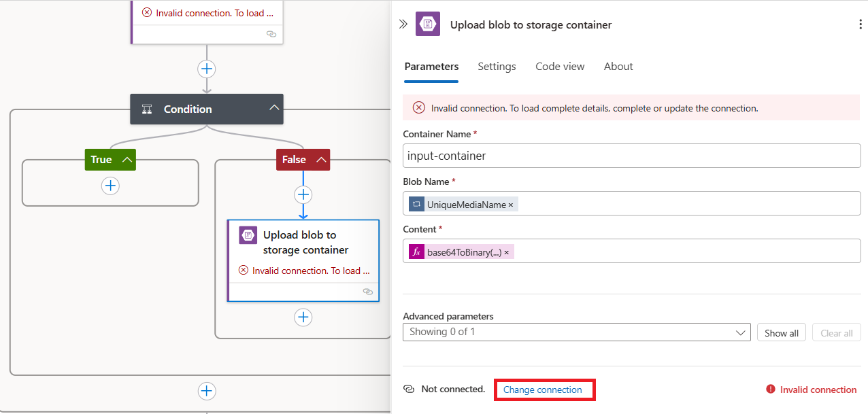Click the Clear all button
This screenshot has height=414, width=868.
(x=837, y=333)
